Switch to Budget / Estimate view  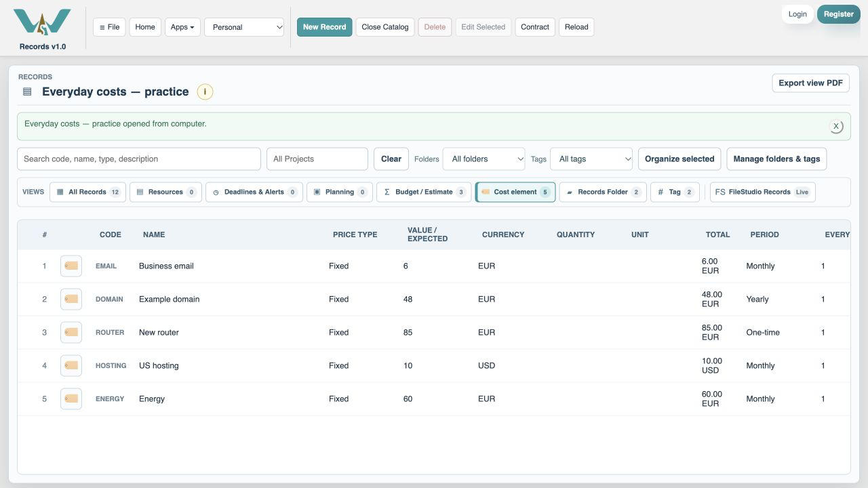tap(424, 192)
